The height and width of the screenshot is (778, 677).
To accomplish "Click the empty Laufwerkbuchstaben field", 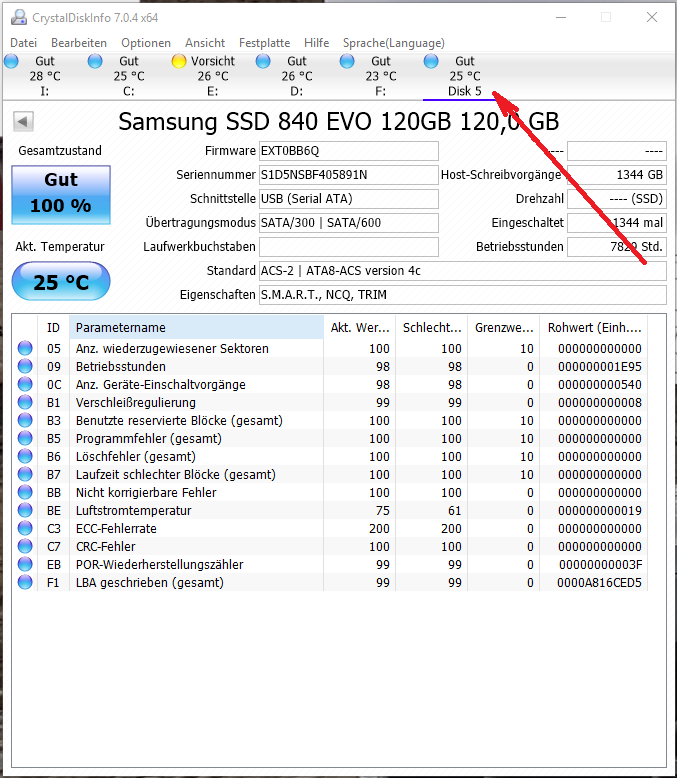I will tap(349, 247).
